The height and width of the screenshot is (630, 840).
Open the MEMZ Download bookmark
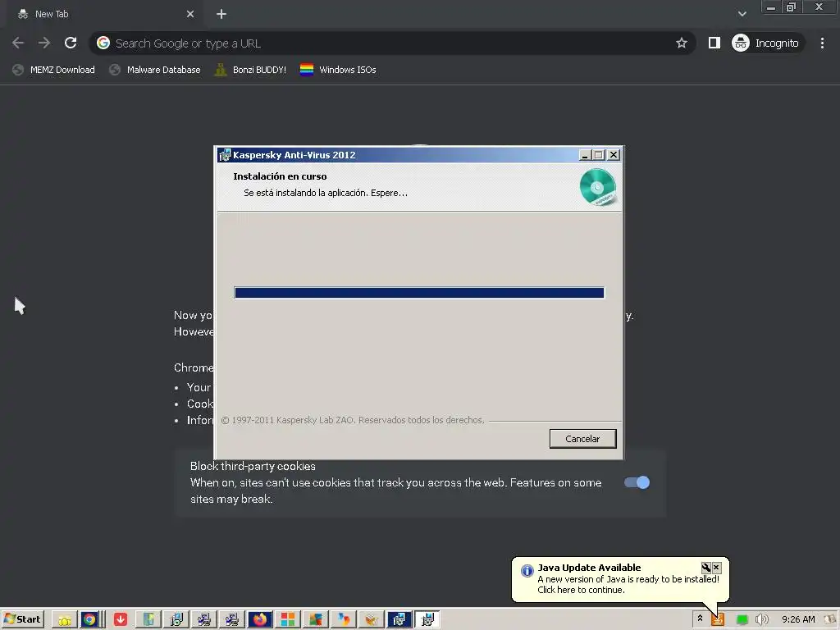click(53, 70)
